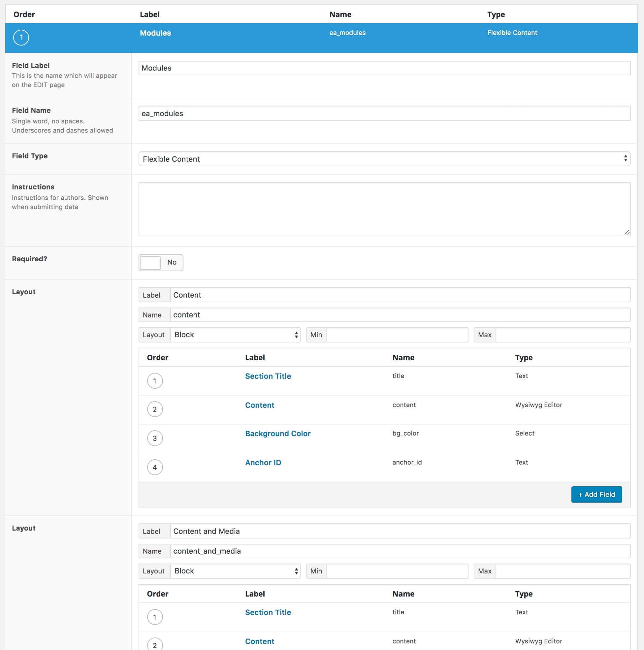
Task: Click ea_modules text in blue header row
Action: [x=347, y=33]
